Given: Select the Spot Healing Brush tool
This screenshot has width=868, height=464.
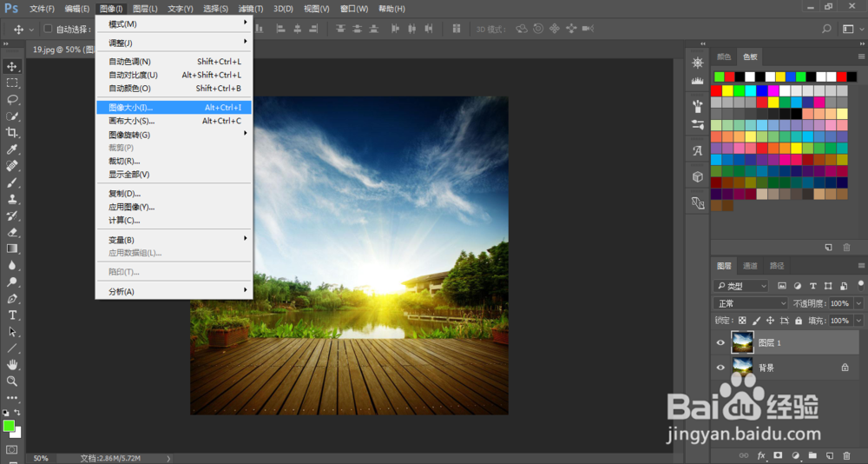Looking at the screenshot, I should 11,166.
